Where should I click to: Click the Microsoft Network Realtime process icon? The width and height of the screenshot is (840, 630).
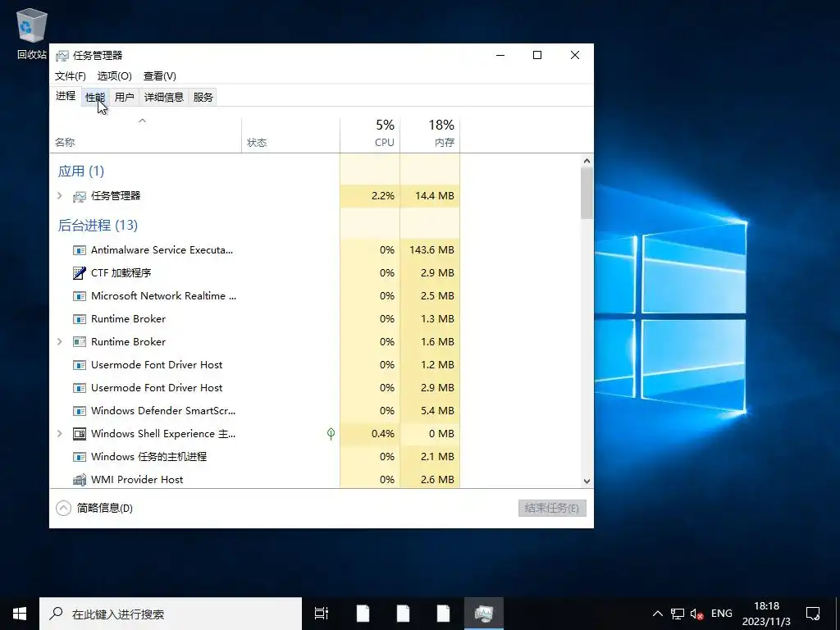pyautogui.click(x=80, y=296)
